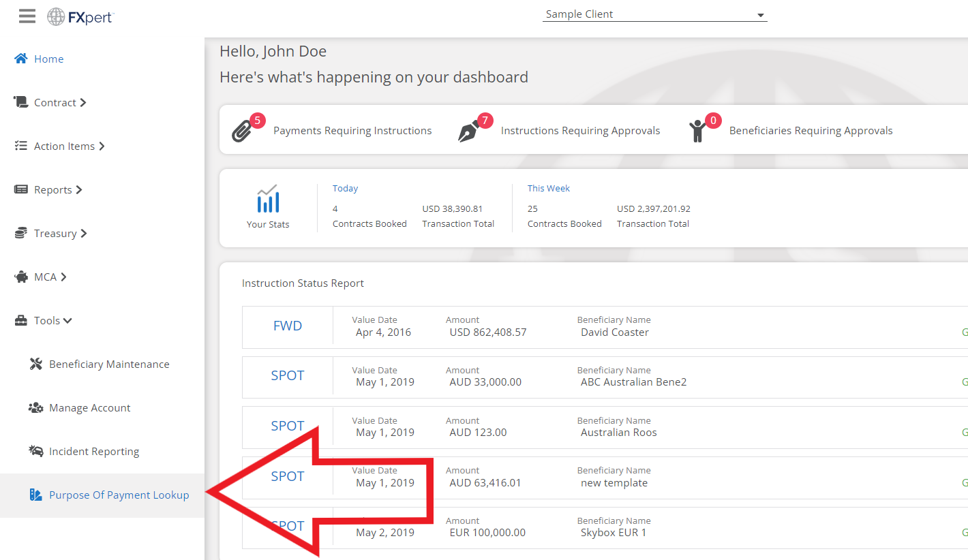Click amount EUR 100,000.00
Viewport: 968px width, 560px height.
click(487, 533)
